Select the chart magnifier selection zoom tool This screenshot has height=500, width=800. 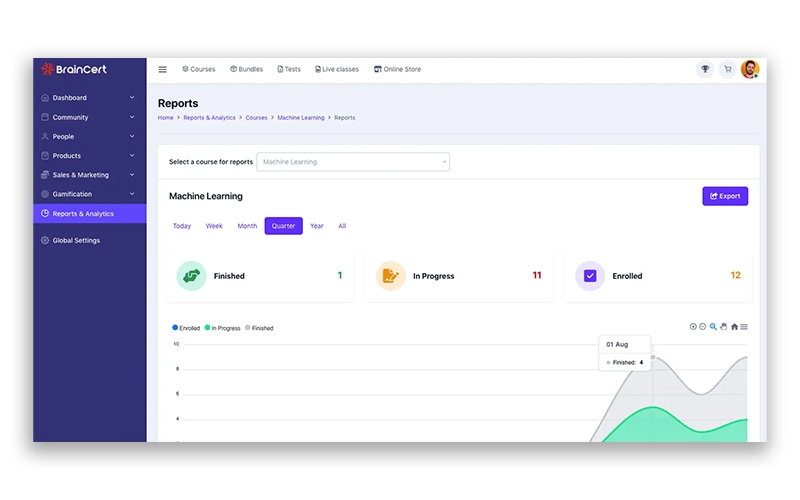(x=713, y=327)
